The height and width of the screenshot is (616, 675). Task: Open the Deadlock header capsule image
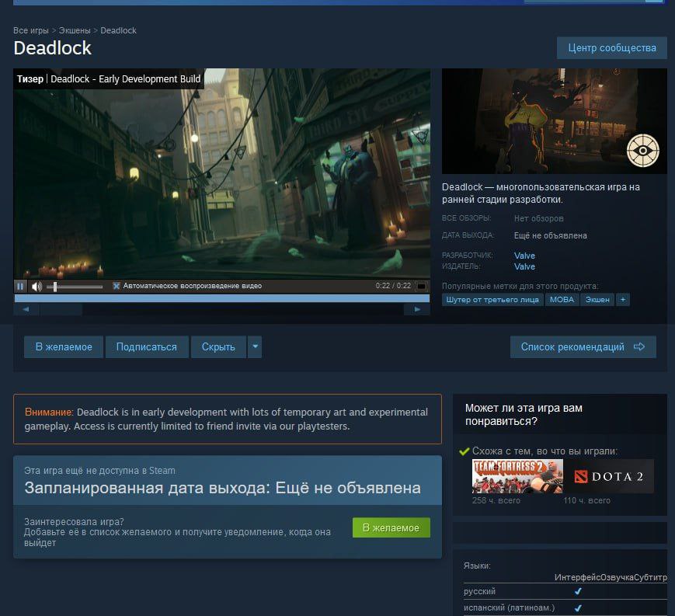pos(555,121)
